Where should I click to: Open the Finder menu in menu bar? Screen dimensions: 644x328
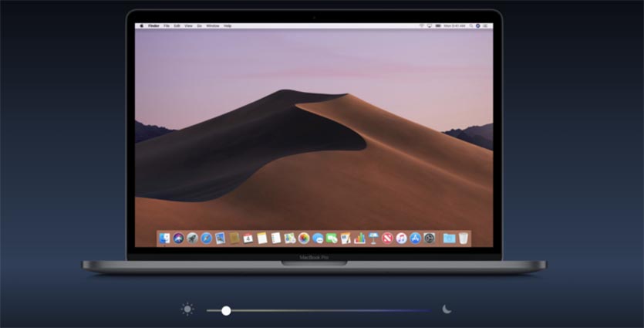coord(153,26)
